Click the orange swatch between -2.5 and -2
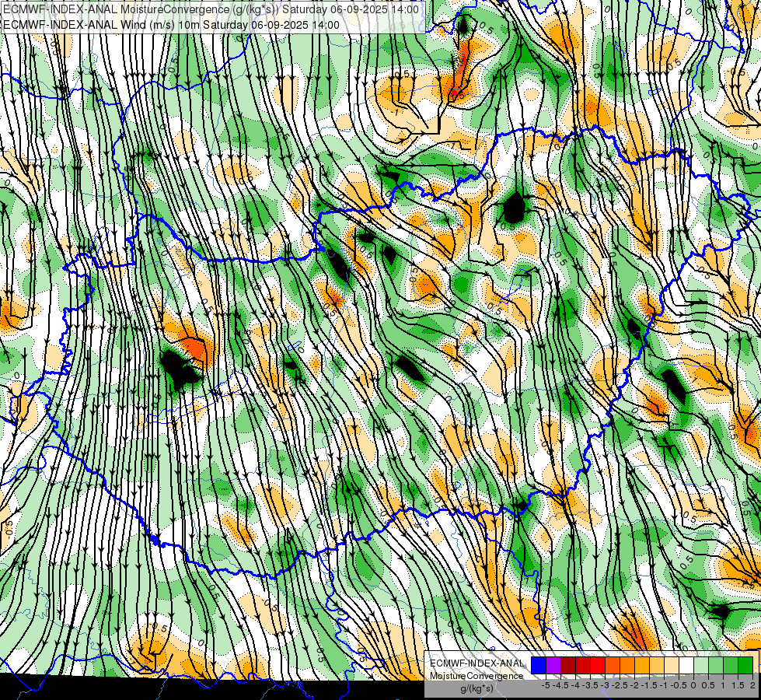The height and width of the screenshot is (700, 761). pyautogui.click(x=627, y=666)
